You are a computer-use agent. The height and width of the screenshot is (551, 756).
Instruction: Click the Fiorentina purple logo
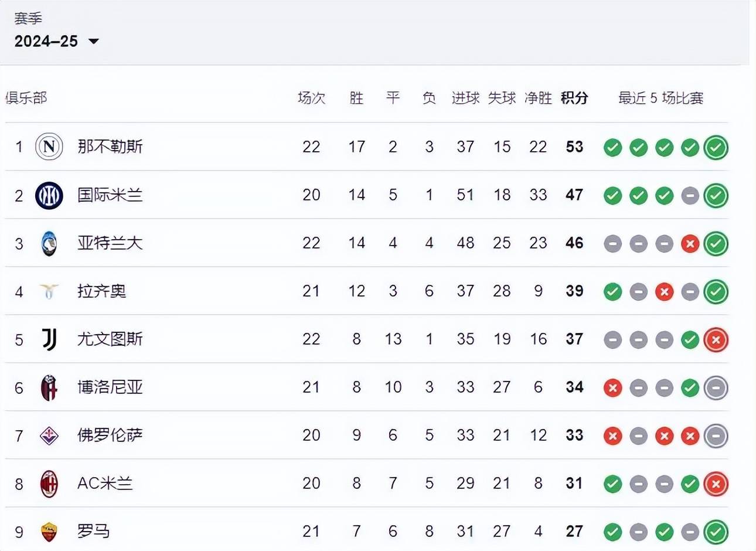click(49, 435)
